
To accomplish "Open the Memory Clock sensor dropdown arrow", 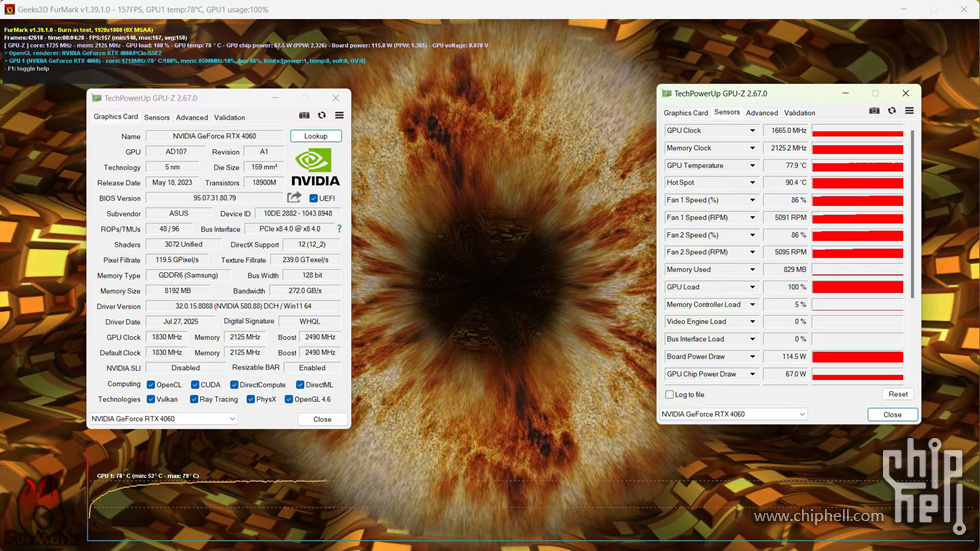I will (x=752, y=148).
